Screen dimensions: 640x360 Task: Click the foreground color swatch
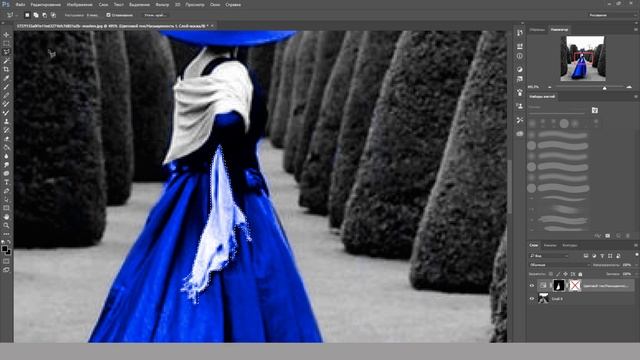4,249
